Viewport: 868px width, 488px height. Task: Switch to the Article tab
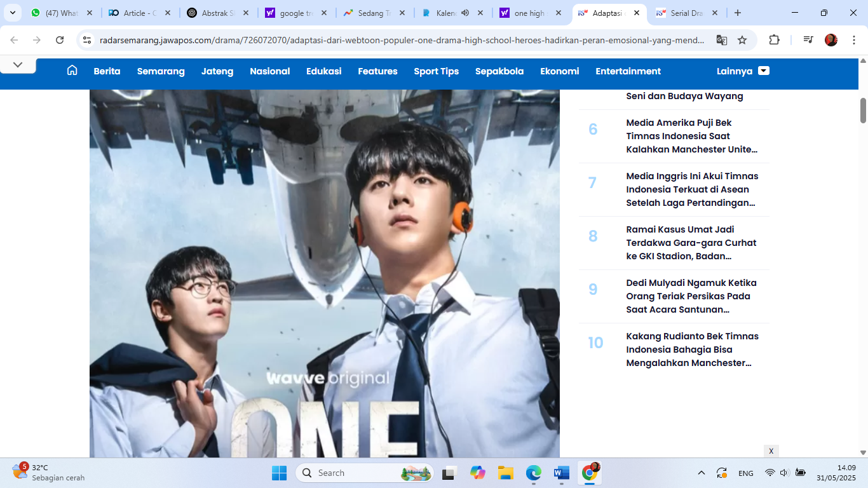(140, 13)
